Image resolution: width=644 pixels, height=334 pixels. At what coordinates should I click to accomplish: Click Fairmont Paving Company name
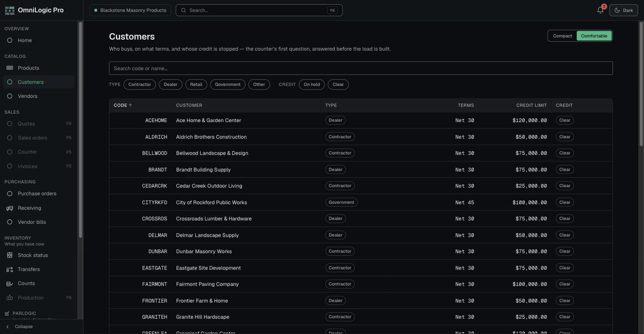pos(207,284)
